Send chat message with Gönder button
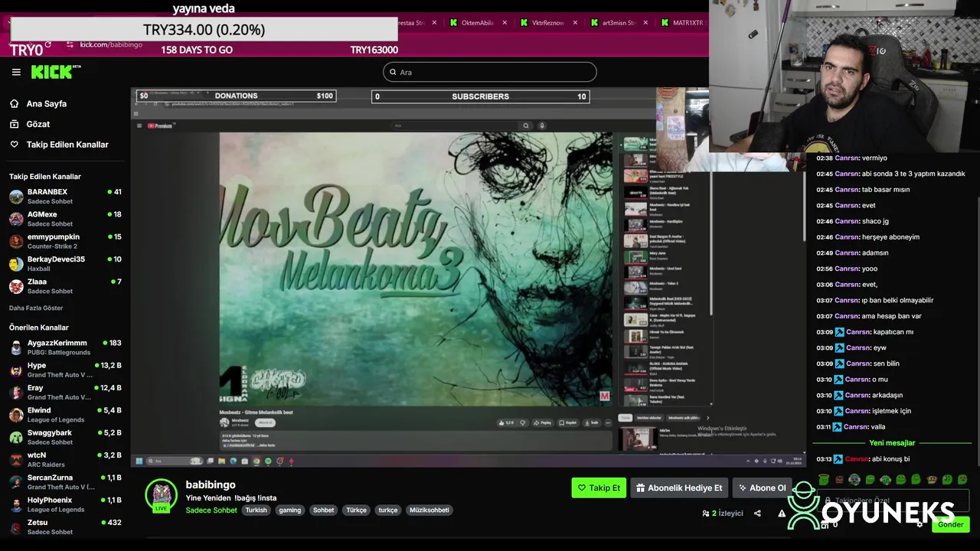This screenshot has width=980, height=551. [951, 524]
